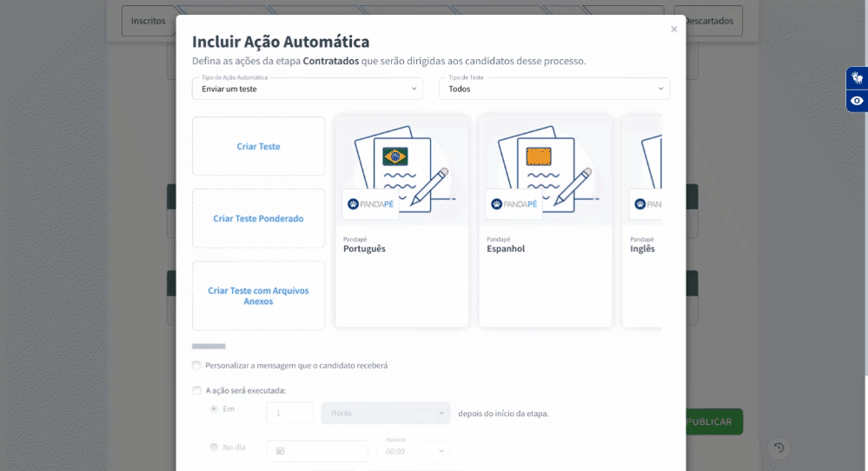Select the 'Em' radio button
This screenshot has width=868, height=471.
[214, 408]
